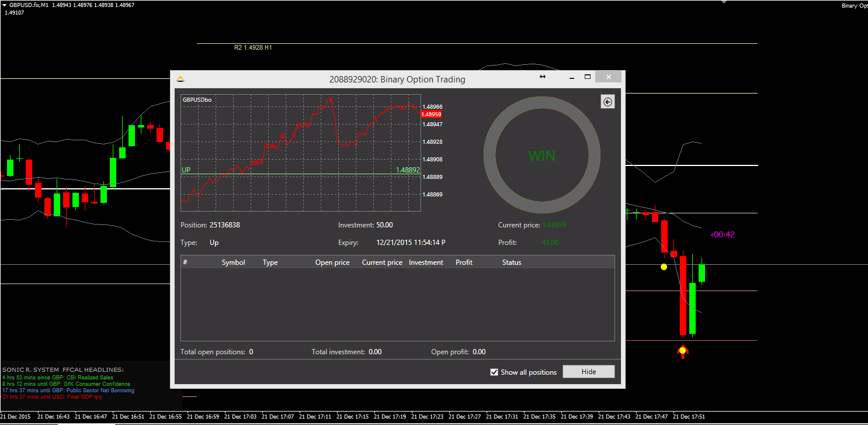The image size is (868, 425).
Task: Click the yellow dot marker on chart
Action: click(664, 267)
